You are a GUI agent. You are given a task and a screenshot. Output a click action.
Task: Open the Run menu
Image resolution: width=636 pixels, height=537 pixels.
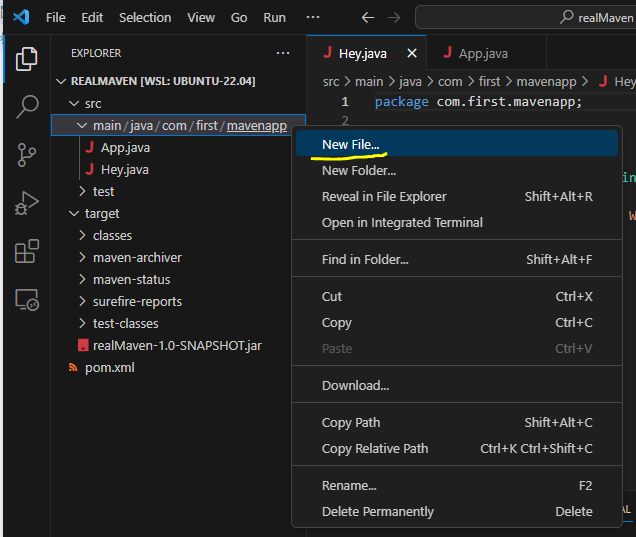[274, 17]
